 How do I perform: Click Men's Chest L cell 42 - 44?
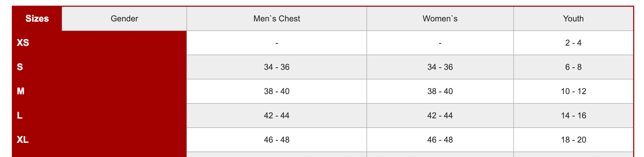276,115
